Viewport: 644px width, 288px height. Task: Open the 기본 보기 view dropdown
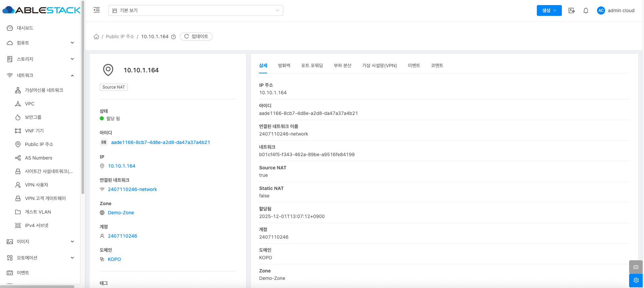click(x=195, y=10)
